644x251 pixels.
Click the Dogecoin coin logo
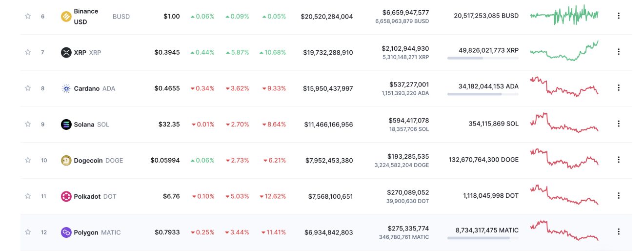[66, 160]
